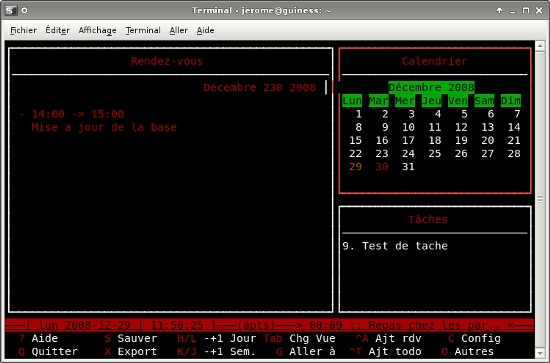Click the 'O Autres' shortcut
The image size is (550, 363).
pyautogui.click(x=468, y=351)
